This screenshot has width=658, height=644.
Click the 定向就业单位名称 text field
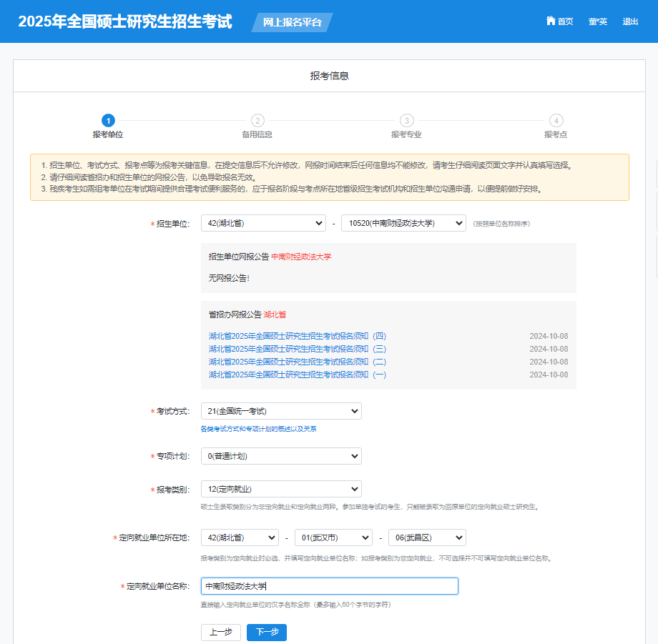pyautogui.click(x=329, y=586)
